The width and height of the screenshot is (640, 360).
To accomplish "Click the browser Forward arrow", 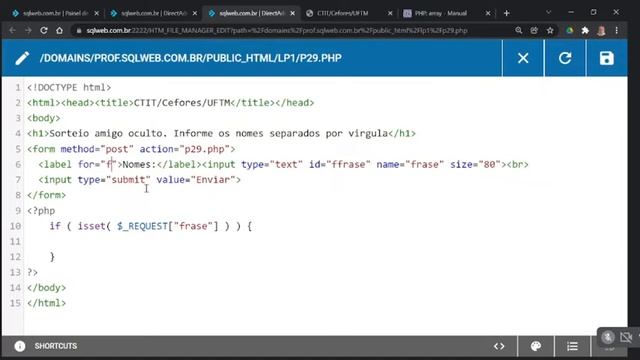I will tap(28, 30).
